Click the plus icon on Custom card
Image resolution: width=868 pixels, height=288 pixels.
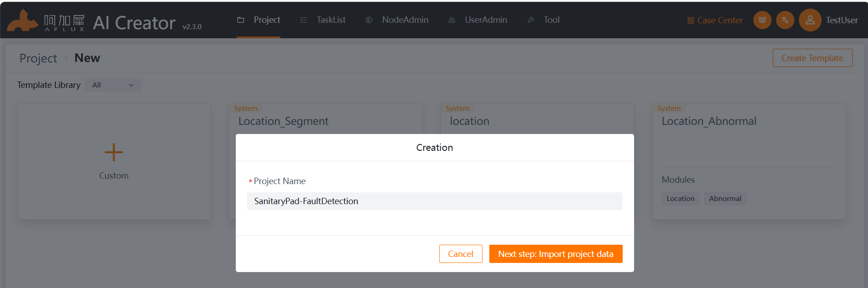tap(114, 152)
